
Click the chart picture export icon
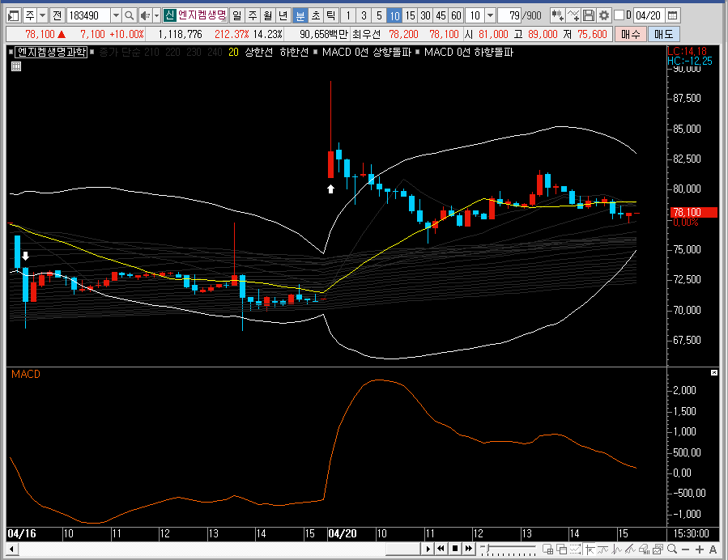tap(658, 549)
